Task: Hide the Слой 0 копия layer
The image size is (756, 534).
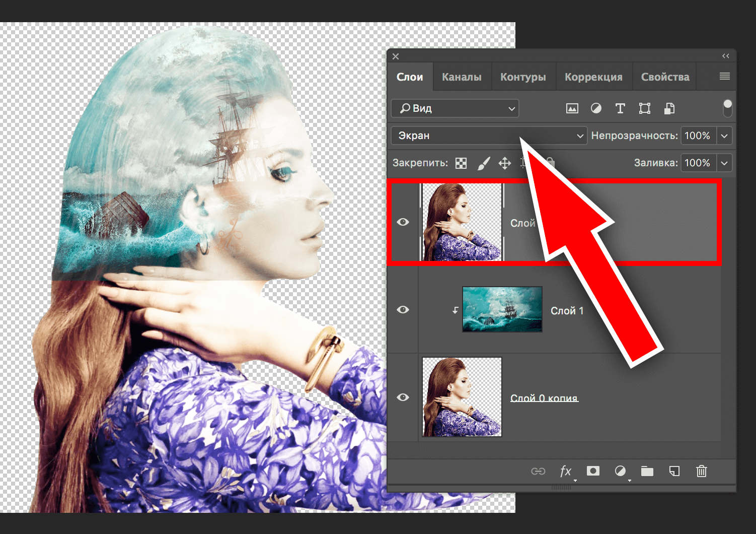Action: (x=403, y=397)
